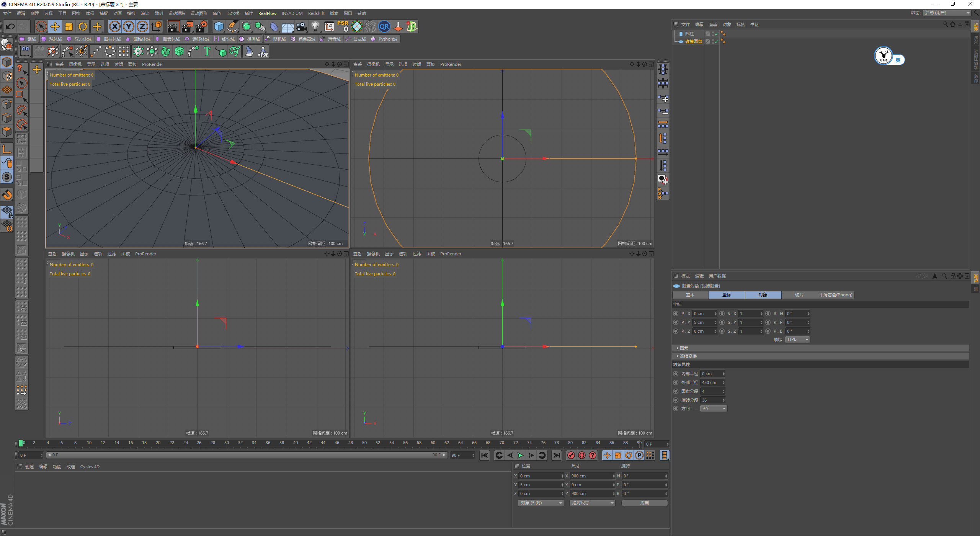Screen dimensions: 980x536
Task: Open the Camera object icon
Action: 301,26
